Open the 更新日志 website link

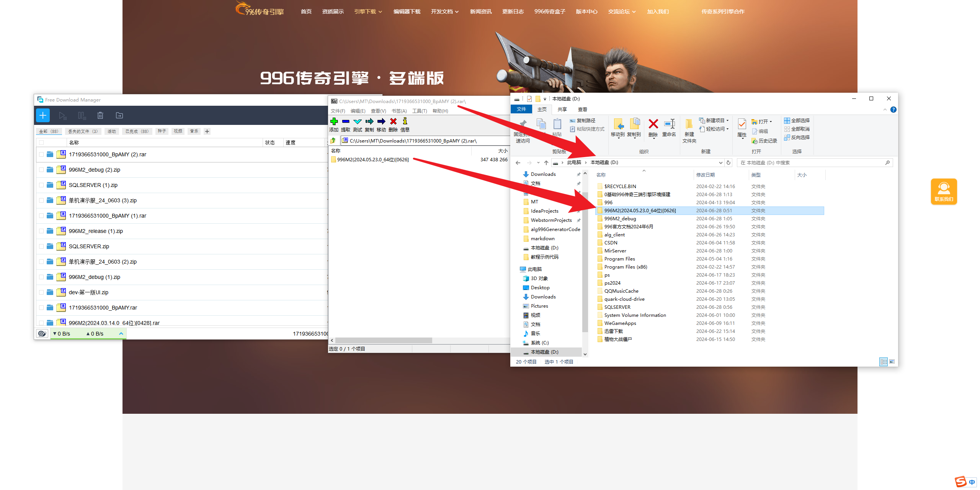coord(513,11)
